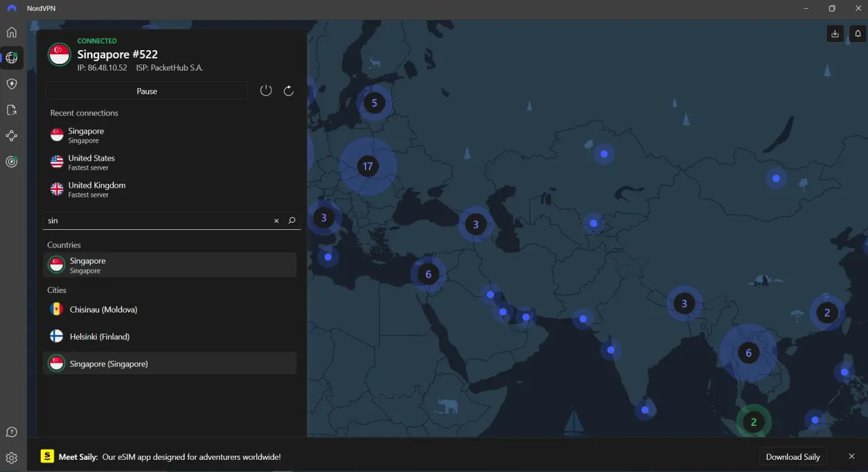The width and height of the screenshot is (868, 472).
Task: Click the IP address 86.48.10.52
Action: [x=102, y=68]
